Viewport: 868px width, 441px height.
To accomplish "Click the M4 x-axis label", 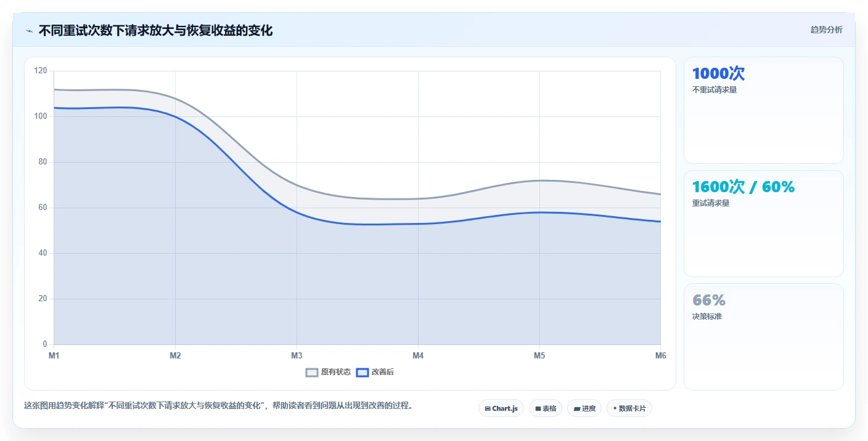I will click(418, 355).
